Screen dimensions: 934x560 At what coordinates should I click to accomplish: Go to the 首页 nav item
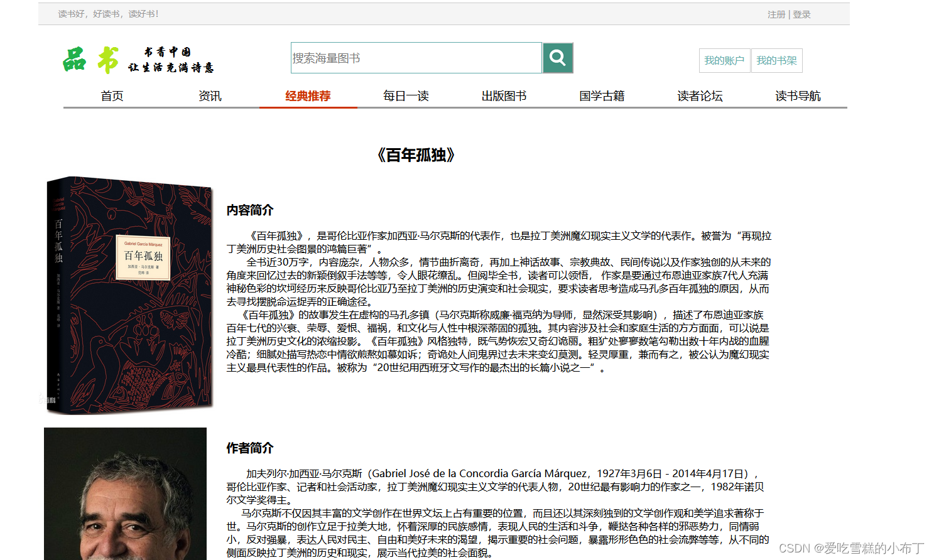tap(112, 96)
